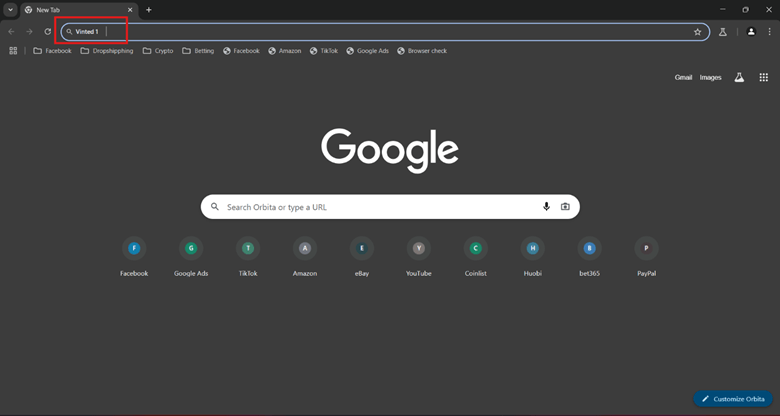780x416 pixels.
Task: Open the YouTube shortcut tile
Action: [419, 256]
